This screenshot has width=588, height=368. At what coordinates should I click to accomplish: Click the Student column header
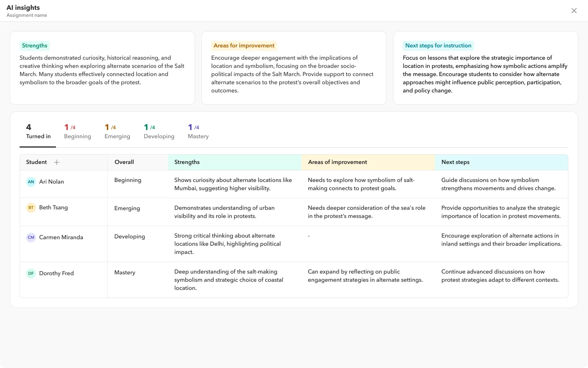[x=36, y=162]
